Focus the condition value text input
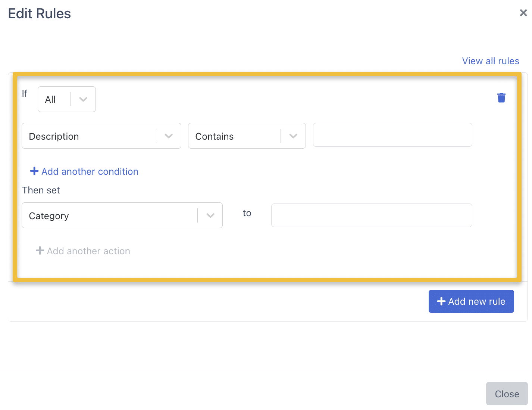 (x=392, y=135)
